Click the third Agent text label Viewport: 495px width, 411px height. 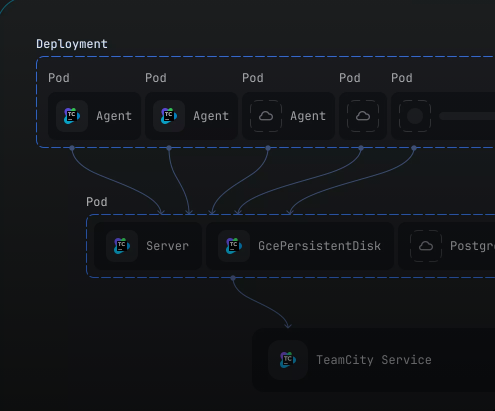point(308,116)
